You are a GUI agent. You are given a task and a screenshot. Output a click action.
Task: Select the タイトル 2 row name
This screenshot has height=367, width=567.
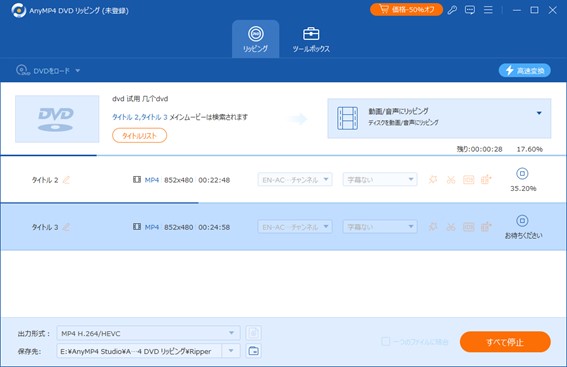click(x=45, y=180)
